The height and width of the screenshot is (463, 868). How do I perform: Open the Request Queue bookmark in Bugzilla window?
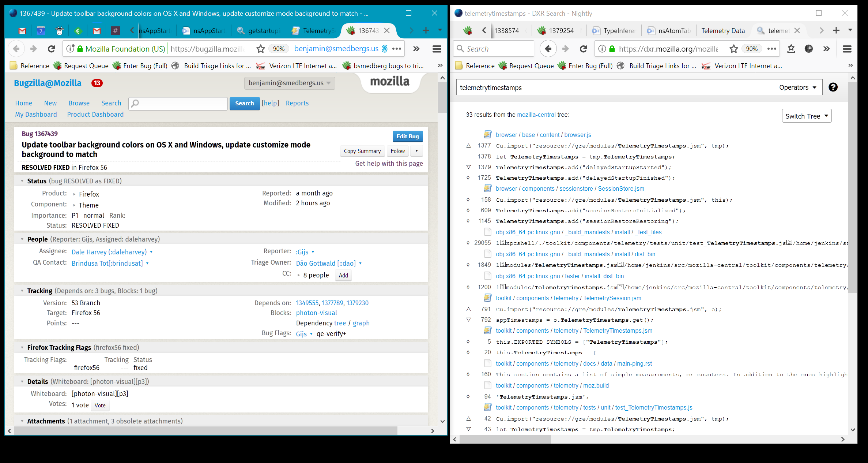pyautogui.click(x=81, y=66)
